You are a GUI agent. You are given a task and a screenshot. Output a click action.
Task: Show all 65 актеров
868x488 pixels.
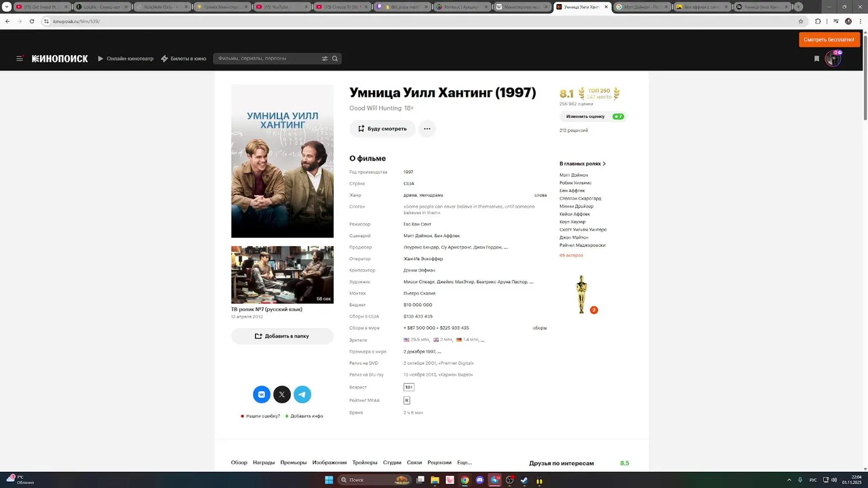click(571, 256)
